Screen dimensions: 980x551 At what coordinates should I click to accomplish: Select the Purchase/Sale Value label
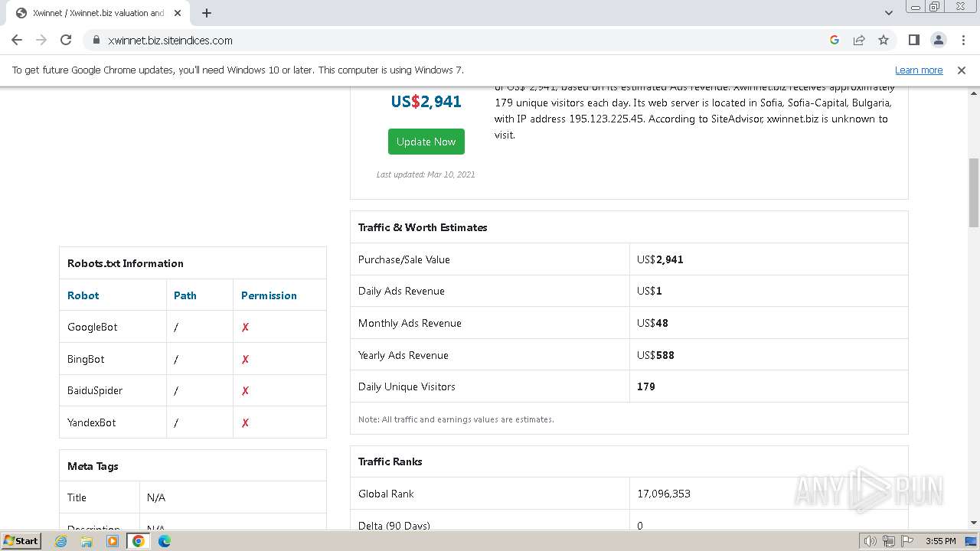tap(404, 259)
